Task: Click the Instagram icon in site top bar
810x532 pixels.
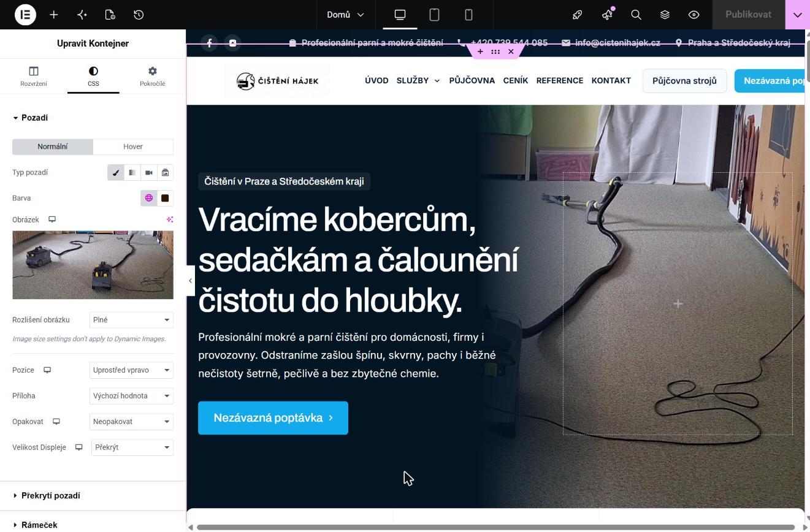Action: click(232, 43)
